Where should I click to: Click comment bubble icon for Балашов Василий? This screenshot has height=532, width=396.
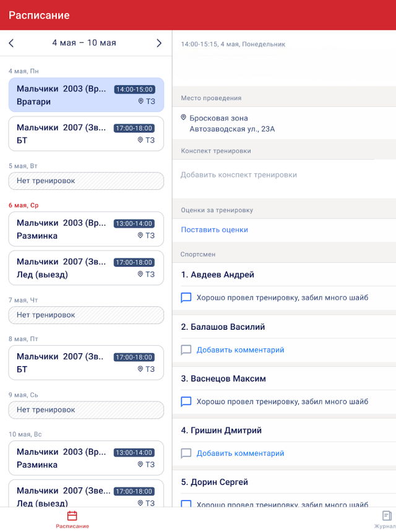186,350
